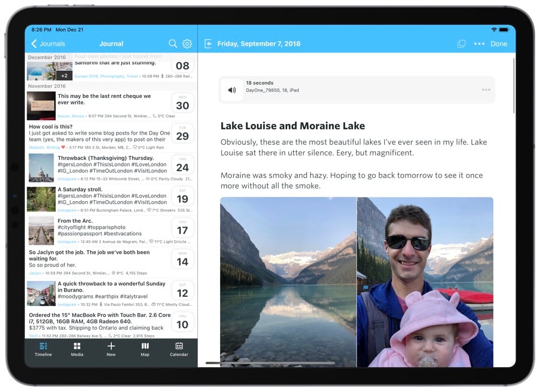This screenshot has height=392, width=541.
Task: Play the 18 seconds audio recording
Action: 232,90
